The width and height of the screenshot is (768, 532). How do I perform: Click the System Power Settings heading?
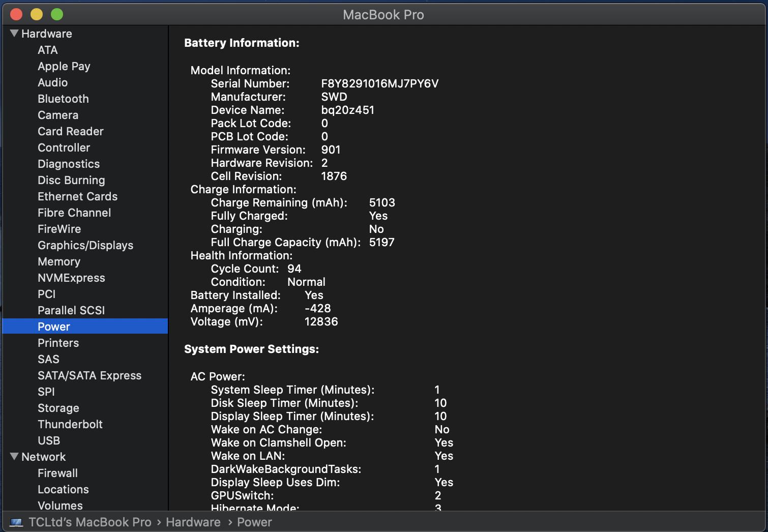pos(251,349)
